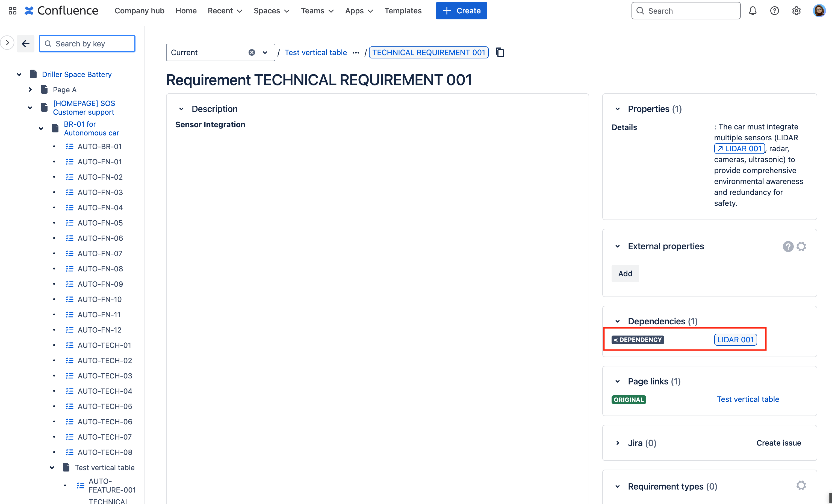Click the notifications bell icon
This screenshot has width=832, height=504.
point(753,11)
